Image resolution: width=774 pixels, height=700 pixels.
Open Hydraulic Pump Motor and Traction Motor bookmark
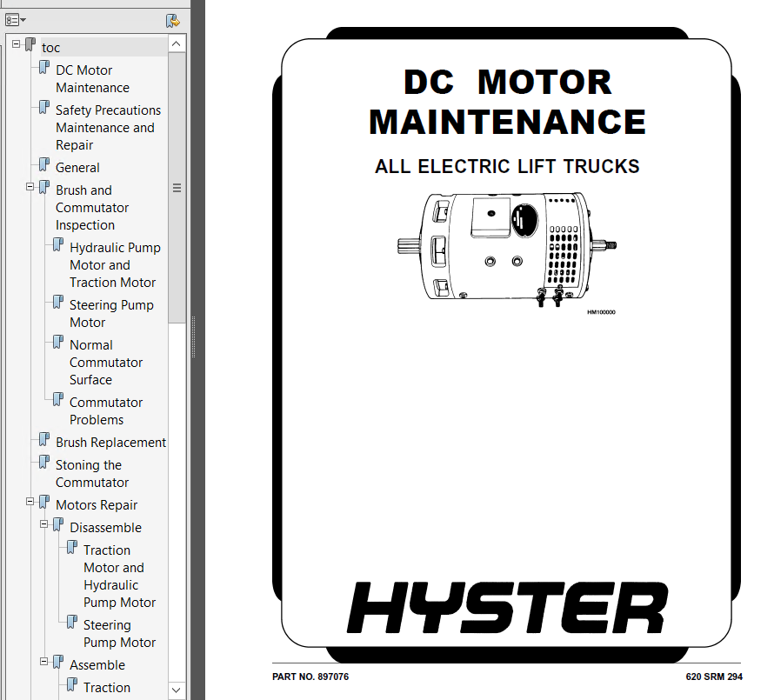tap(115, 265)
